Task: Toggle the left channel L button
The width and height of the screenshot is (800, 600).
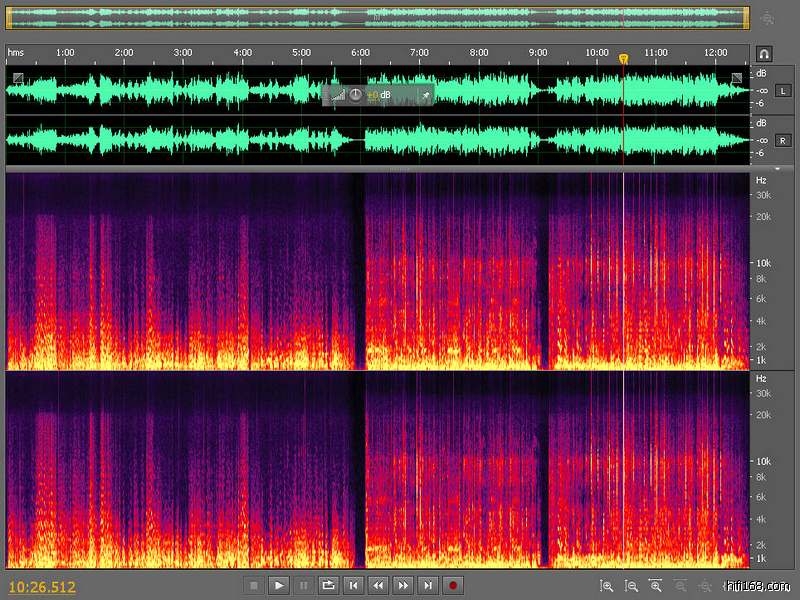Action: point(782,91)
